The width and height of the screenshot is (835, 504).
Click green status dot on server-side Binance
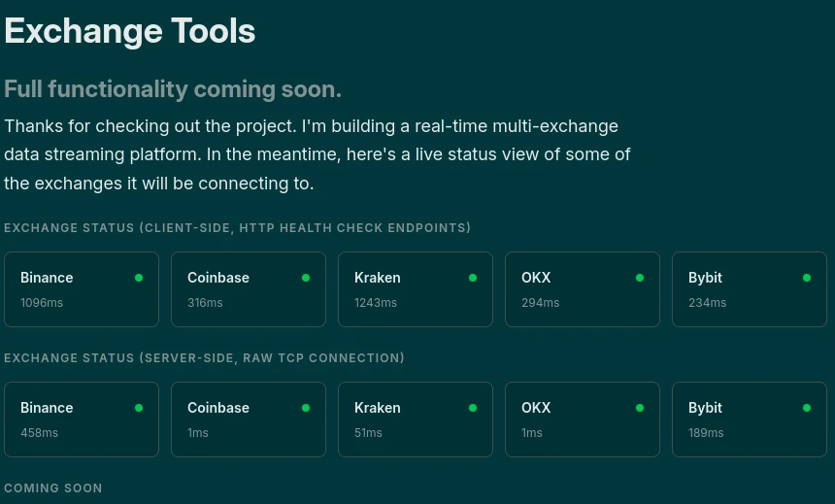click(139, 408)
